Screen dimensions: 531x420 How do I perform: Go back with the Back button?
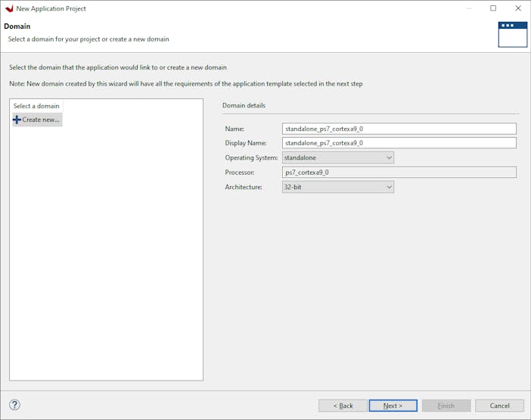(343, 406)
